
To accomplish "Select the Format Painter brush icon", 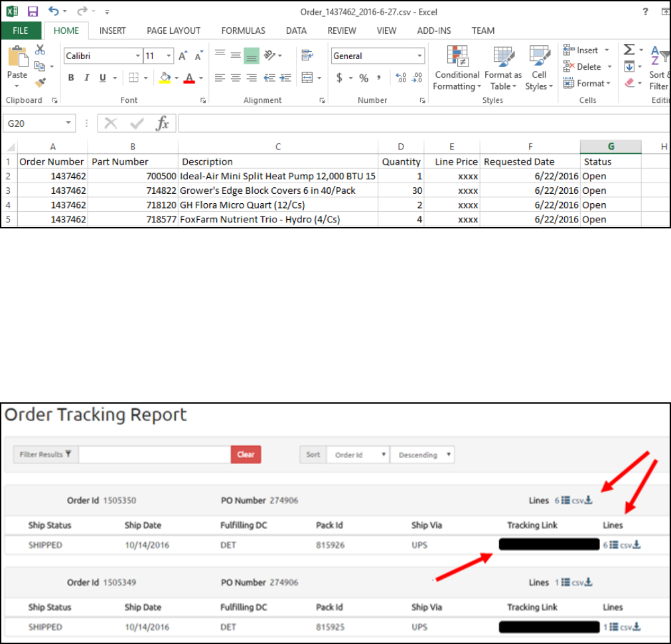I will tap(40, 82).
